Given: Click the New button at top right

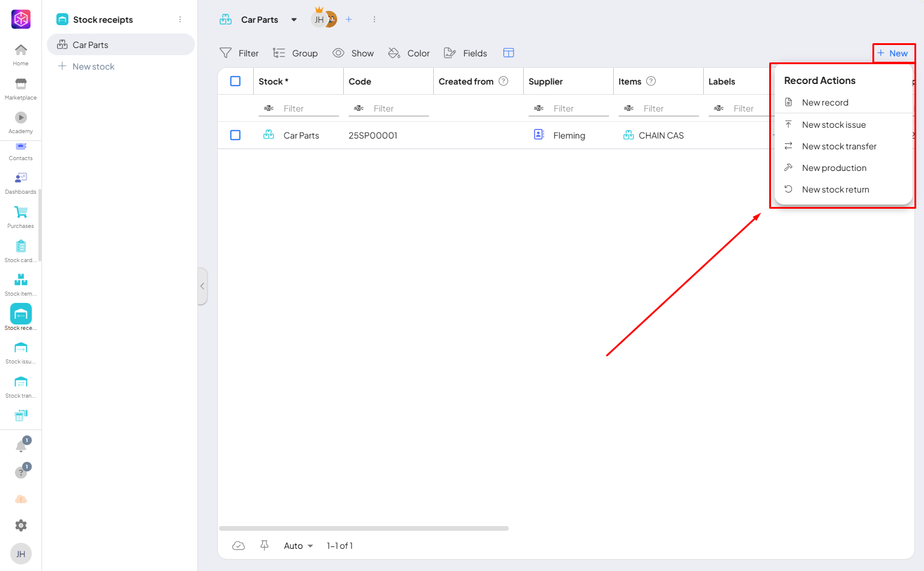Looking at the screenshot, I should pos(893,53).
